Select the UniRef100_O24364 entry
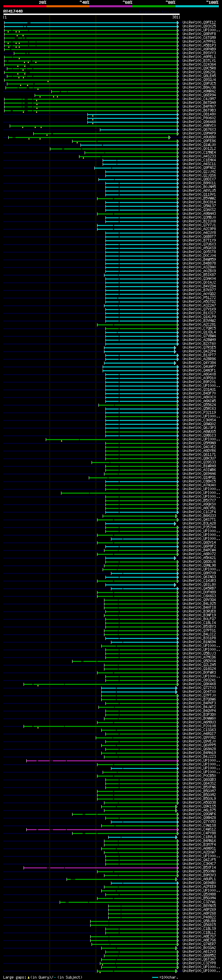Viewport: 222px width, 980px height. click(199, 64)
